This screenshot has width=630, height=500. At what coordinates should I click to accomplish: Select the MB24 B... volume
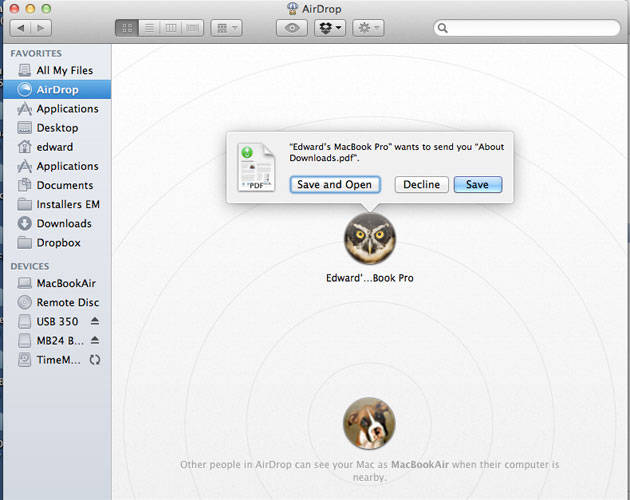point(57,340)
